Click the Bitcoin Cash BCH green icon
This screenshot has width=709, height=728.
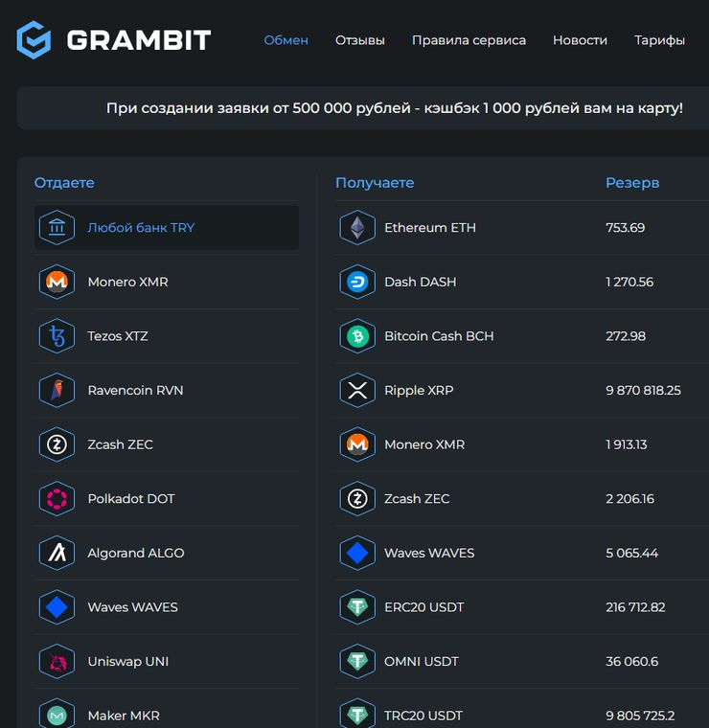(357, 336)
